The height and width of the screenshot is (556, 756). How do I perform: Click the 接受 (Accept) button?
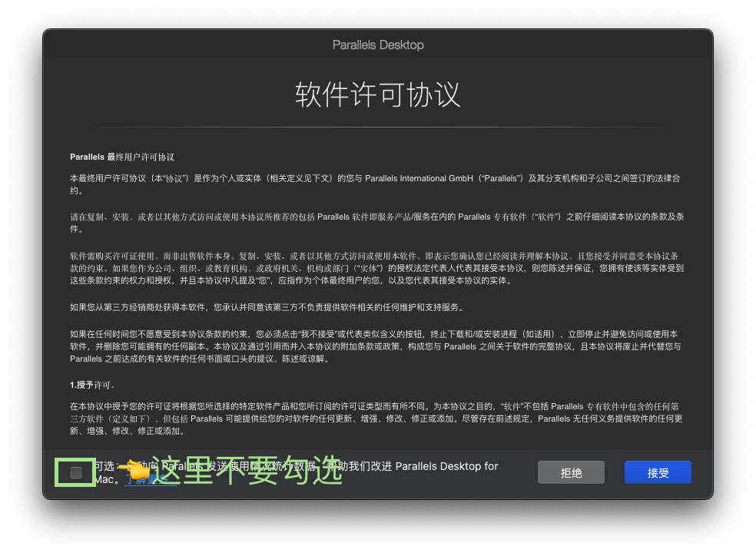coord(658,472)
